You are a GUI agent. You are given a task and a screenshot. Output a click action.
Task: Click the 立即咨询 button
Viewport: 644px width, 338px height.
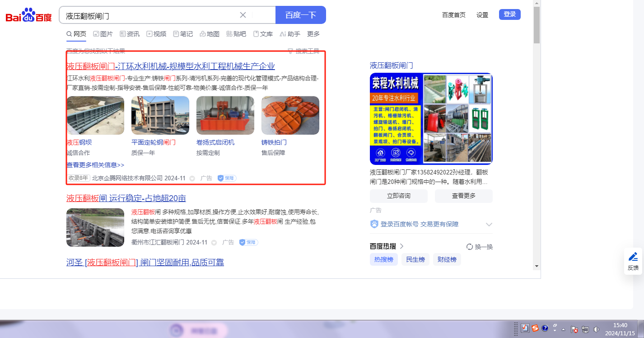(x=399, y=196)
